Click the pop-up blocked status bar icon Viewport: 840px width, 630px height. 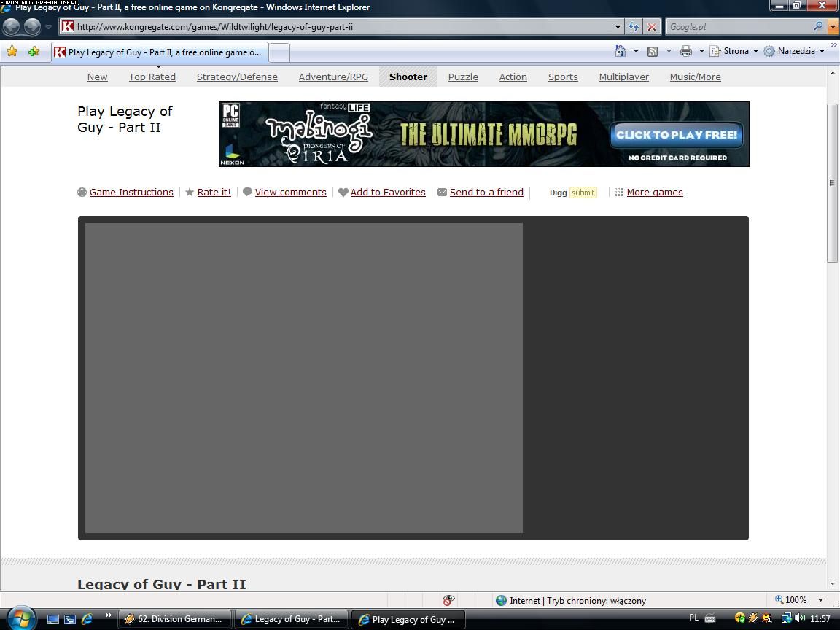point(448,600)
